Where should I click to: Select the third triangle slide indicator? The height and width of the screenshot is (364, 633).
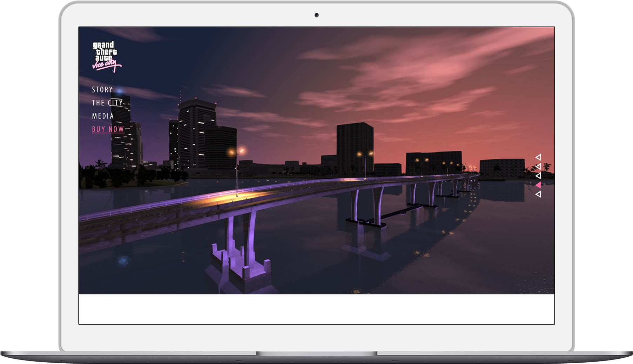pos(538,176)
